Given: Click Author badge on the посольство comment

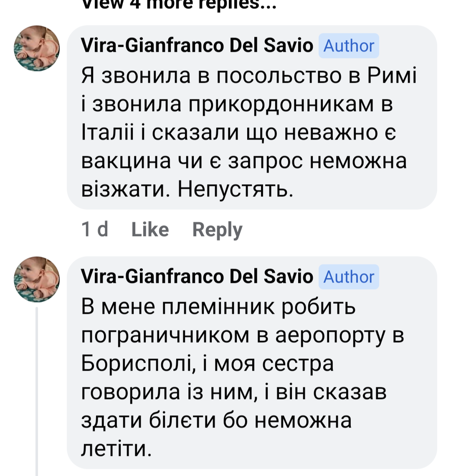Looking at the screenshot, I should point(349,46).
